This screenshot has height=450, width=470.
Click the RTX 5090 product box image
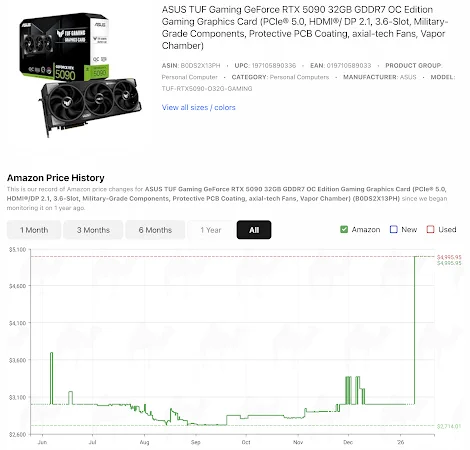[x=64, y=47]
